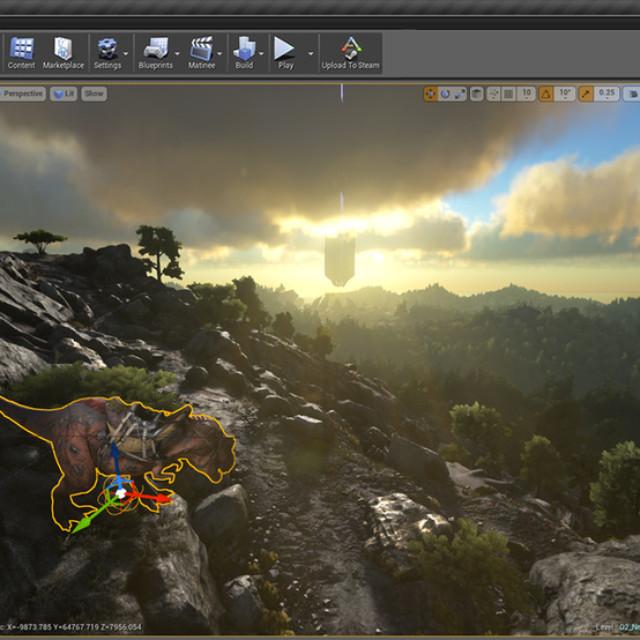Open the Play options dropdown arrow
The width and height of the screenshot is (640, 640).
click(x=311, y=53)
